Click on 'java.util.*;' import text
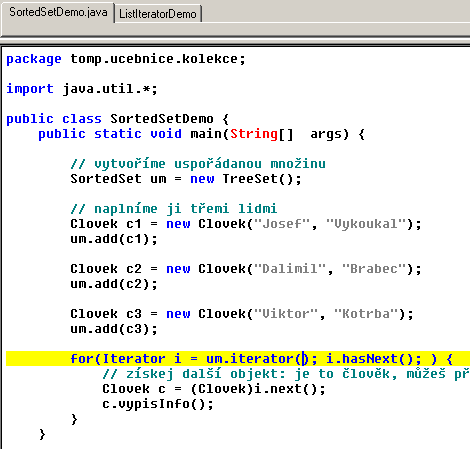Viewport: 470px width, 449px height. (110, 89)
